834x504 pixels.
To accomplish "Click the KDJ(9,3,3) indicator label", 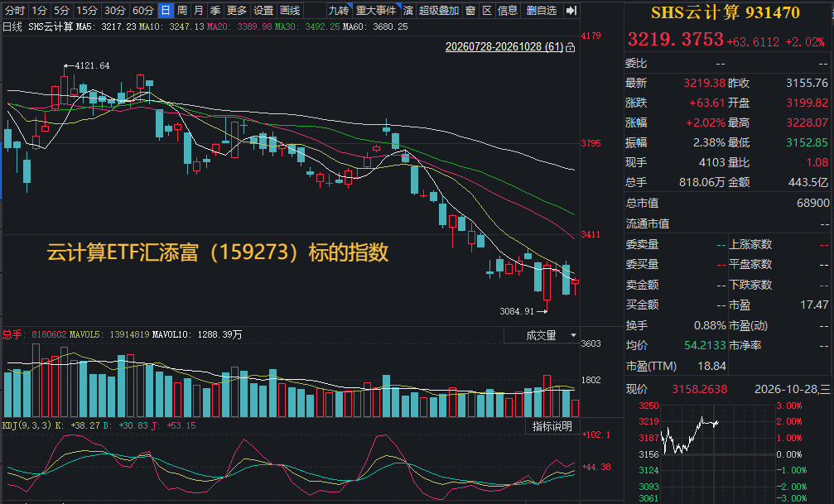I will (x=27, y=426).
